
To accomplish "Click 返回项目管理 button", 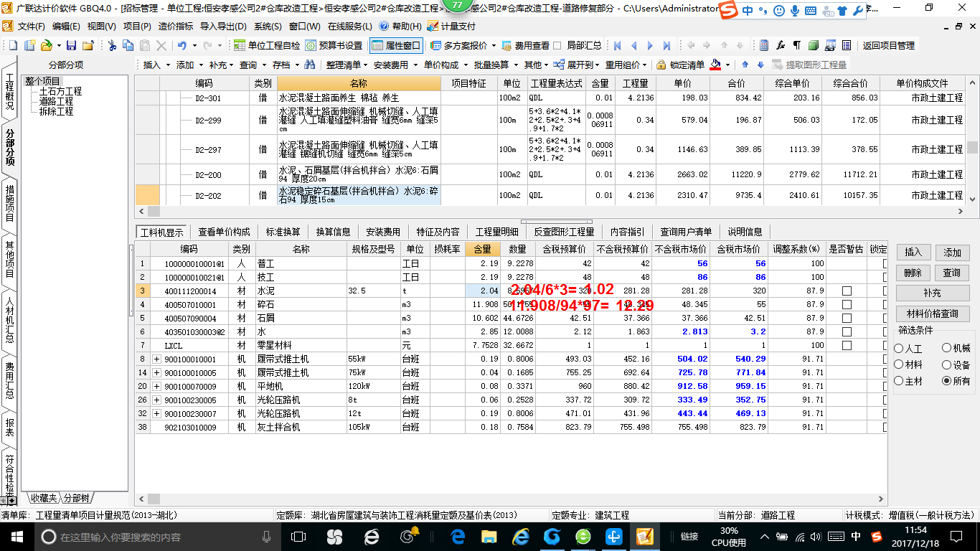I will (x=888, y=45).
